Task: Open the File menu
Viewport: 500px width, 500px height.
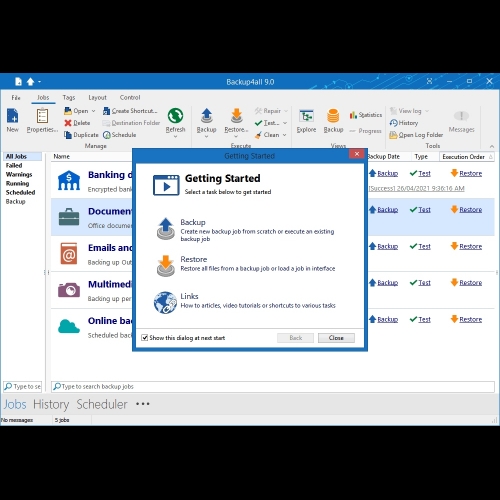Action: pos(16,98)
